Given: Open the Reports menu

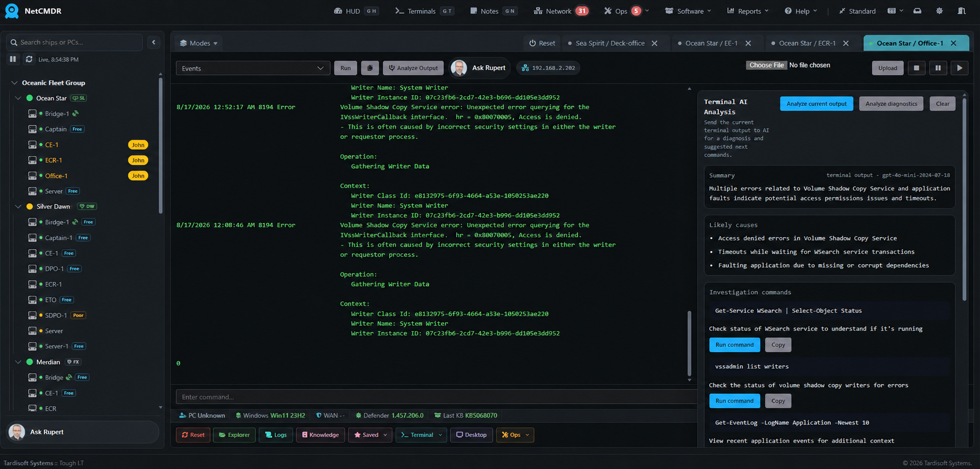Looking at the screenshot, I should 747,11.
